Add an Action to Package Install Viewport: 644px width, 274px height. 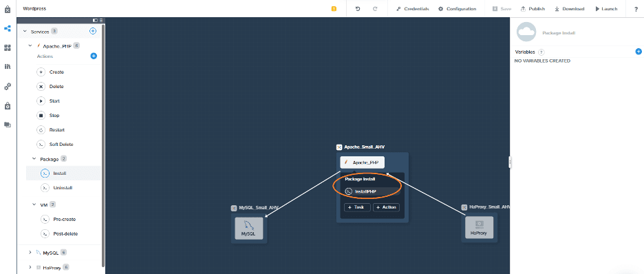pyautogui.click(x=386, y=207)
